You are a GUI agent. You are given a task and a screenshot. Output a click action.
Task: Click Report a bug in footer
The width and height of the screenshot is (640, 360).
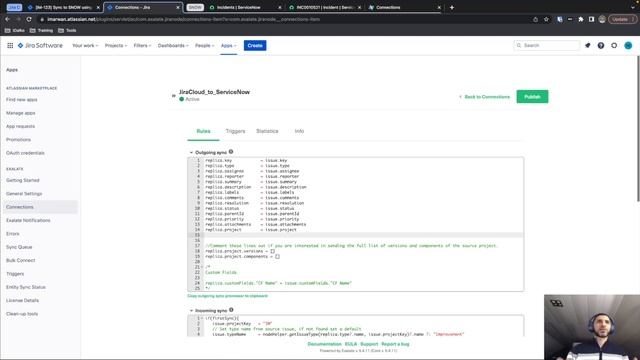395,344
